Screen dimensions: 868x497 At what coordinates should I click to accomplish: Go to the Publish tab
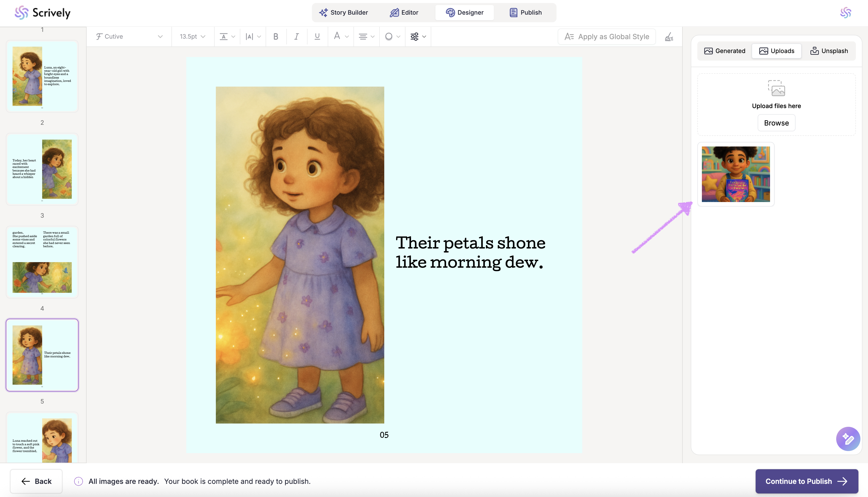[x=525, y=13]
